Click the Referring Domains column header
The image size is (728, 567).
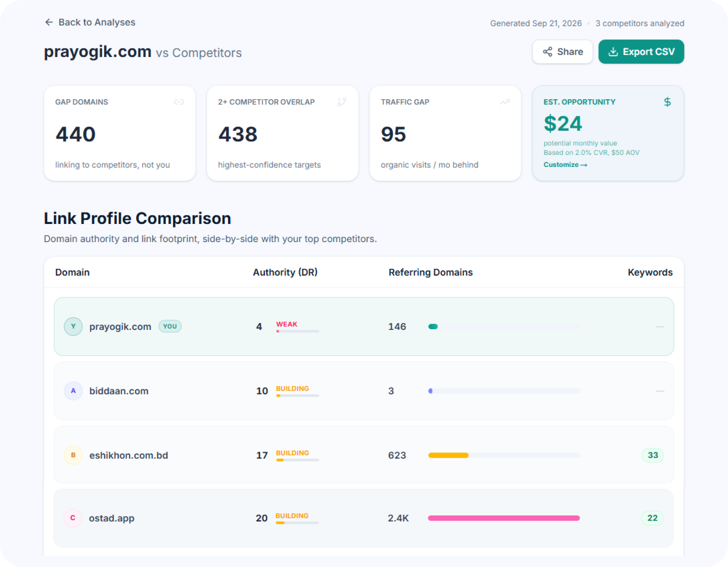click(x=431, y=272)
